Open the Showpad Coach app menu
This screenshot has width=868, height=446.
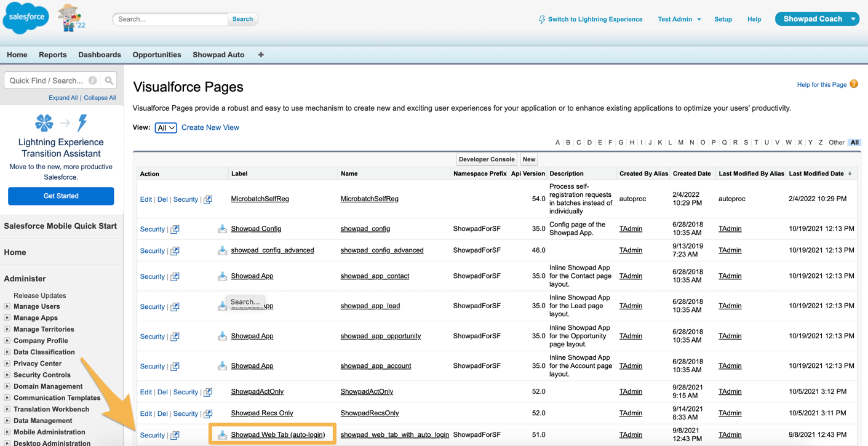(817, 19)
